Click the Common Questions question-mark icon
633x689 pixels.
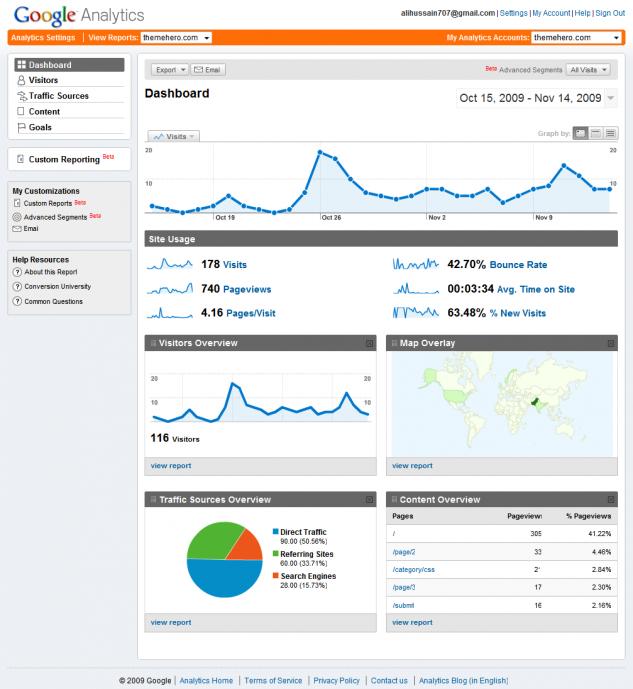(17, 301)
